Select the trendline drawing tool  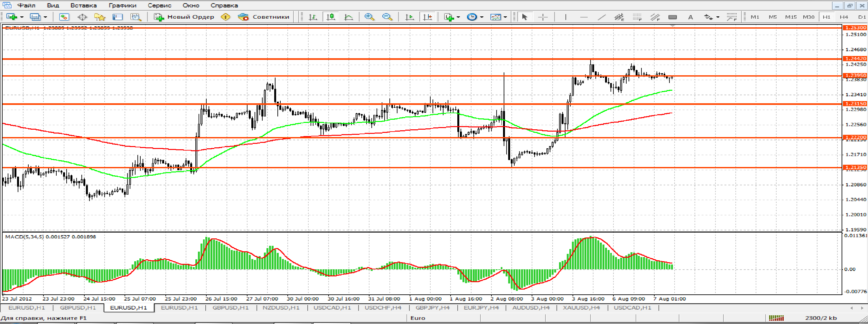coord(602,17)
